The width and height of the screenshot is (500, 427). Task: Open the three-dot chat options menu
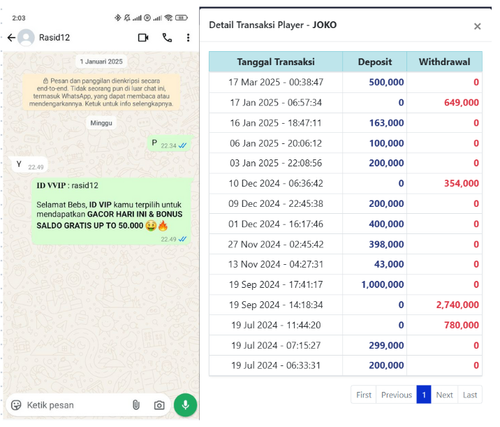188,38
